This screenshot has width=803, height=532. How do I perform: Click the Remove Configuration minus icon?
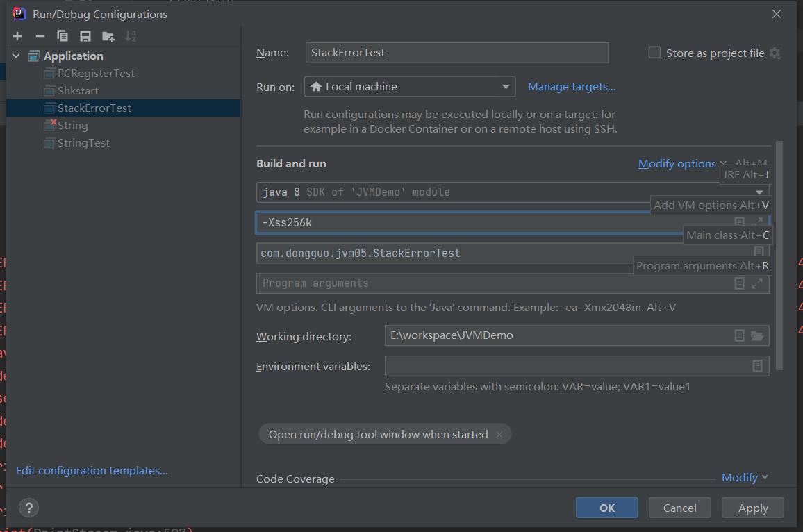40,36
